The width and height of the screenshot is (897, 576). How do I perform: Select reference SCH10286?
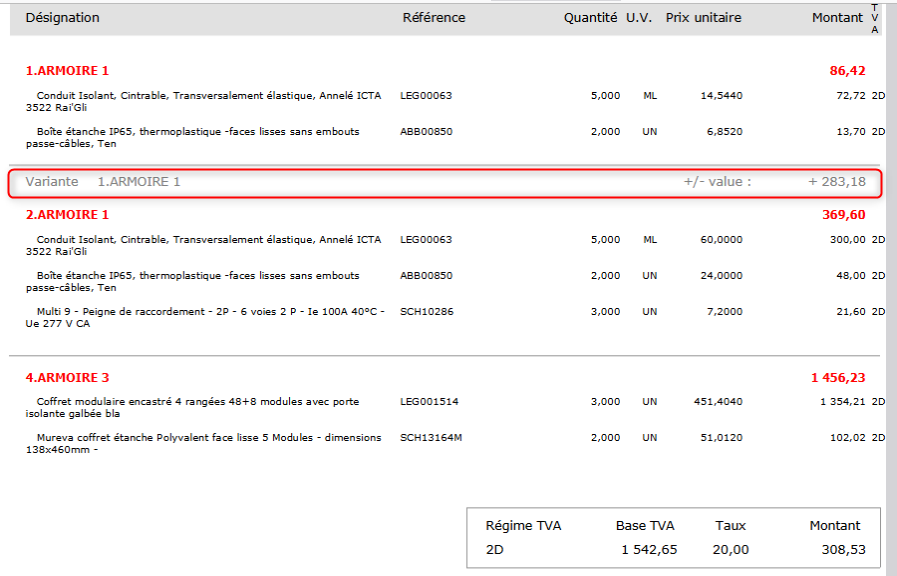[426, 312]
